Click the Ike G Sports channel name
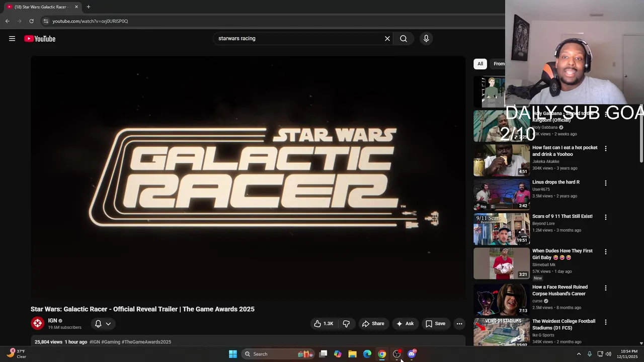Screen dimensions: 644x362 pos(543,335)
